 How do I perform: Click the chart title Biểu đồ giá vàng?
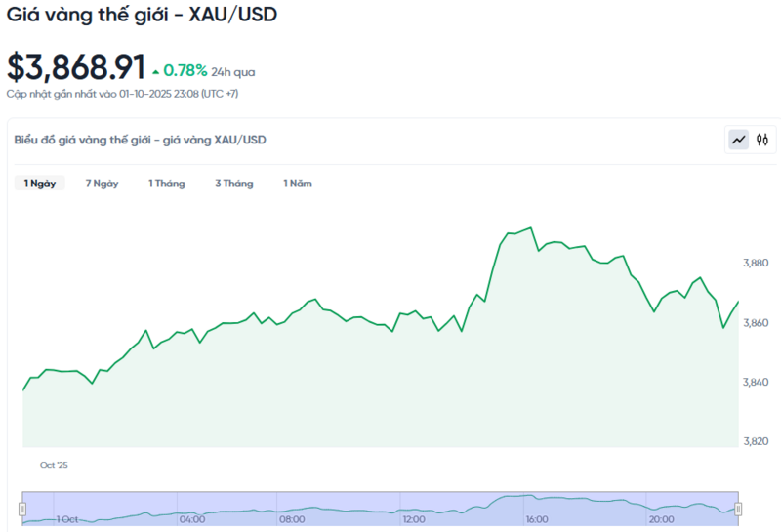(140, 140)
